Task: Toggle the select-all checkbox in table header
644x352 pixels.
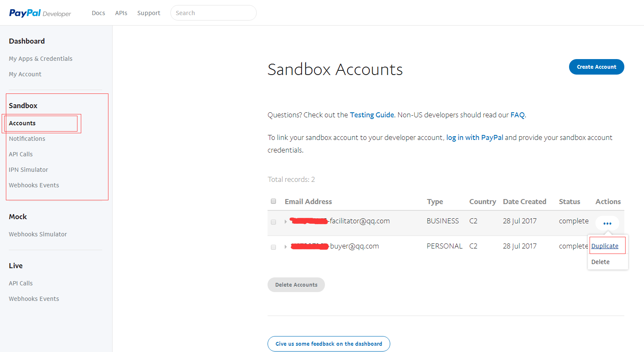Action: coord(273,201)
